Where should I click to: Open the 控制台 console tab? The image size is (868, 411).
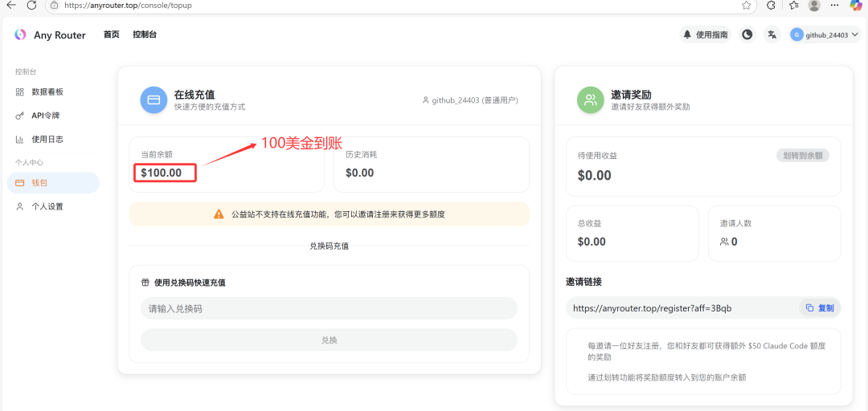(145, 35)
